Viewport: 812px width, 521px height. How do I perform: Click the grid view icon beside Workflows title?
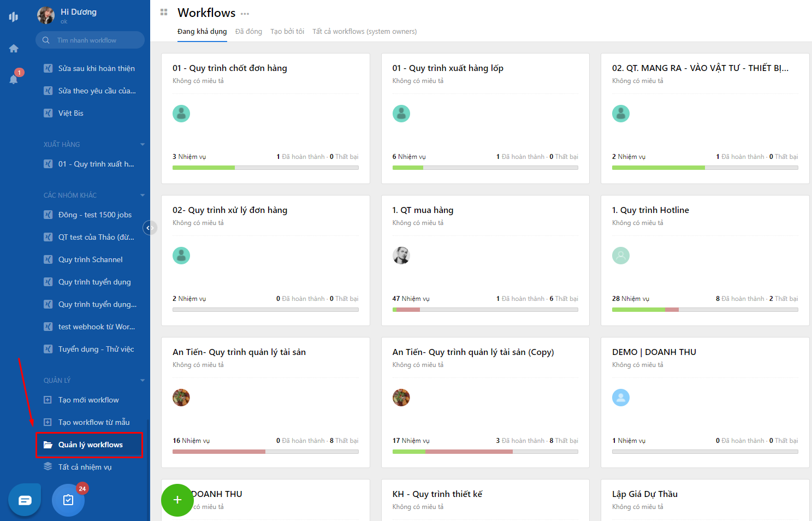pyautogui.click(x=163, y=12)
